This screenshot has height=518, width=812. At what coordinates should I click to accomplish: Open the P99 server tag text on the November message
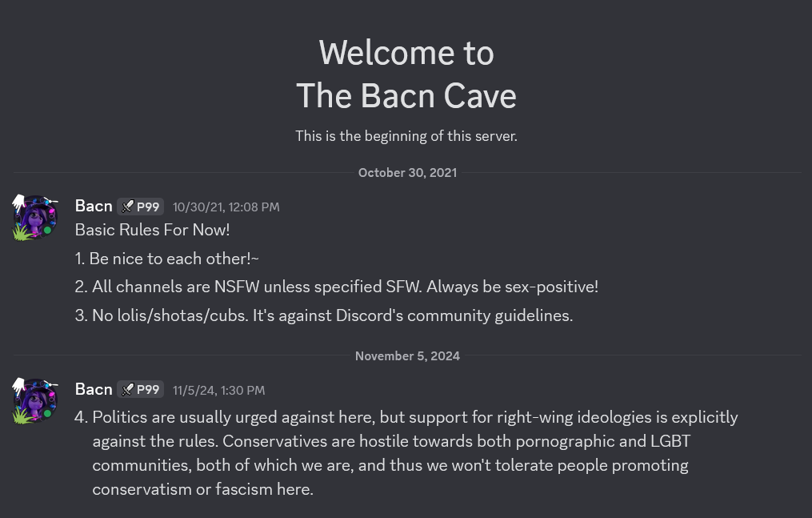pos(147,390)
